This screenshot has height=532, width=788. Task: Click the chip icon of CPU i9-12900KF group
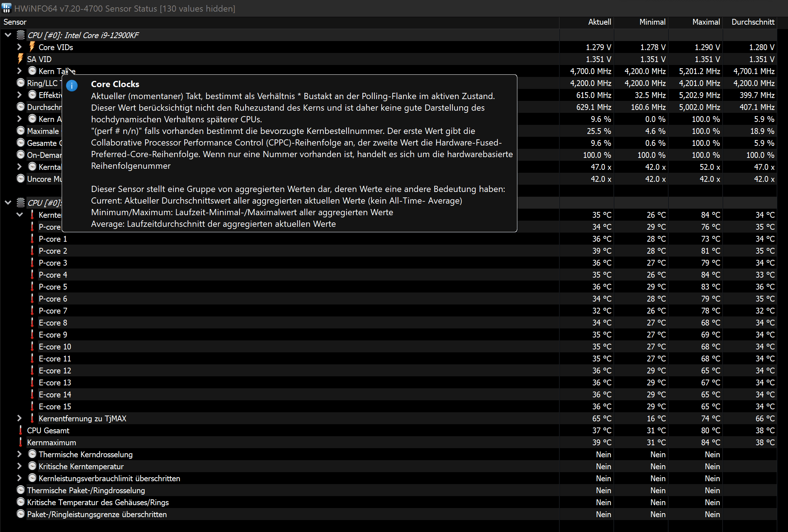tap(21, 35)
